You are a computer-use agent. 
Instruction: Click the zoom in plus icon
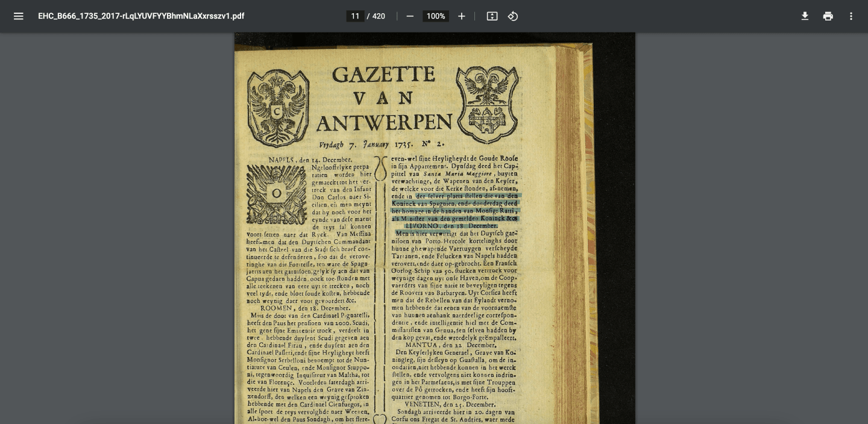462,16
